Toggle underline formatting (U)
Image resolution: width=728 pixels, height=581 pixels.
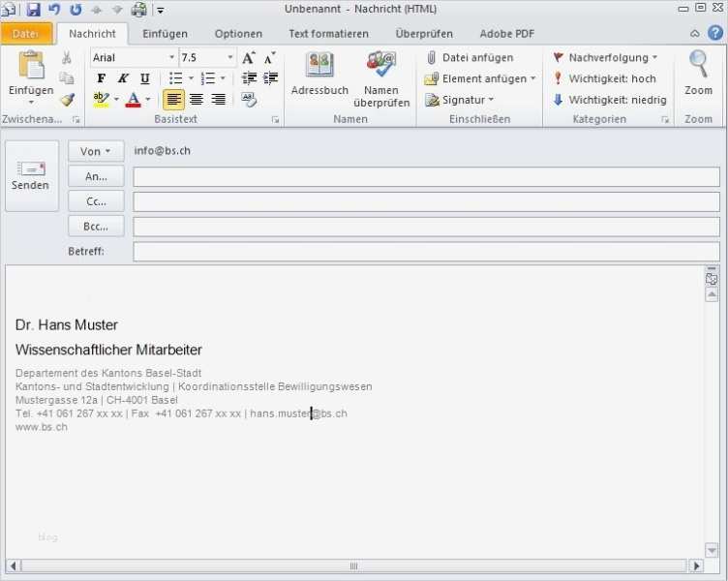[x=145, y=78]
